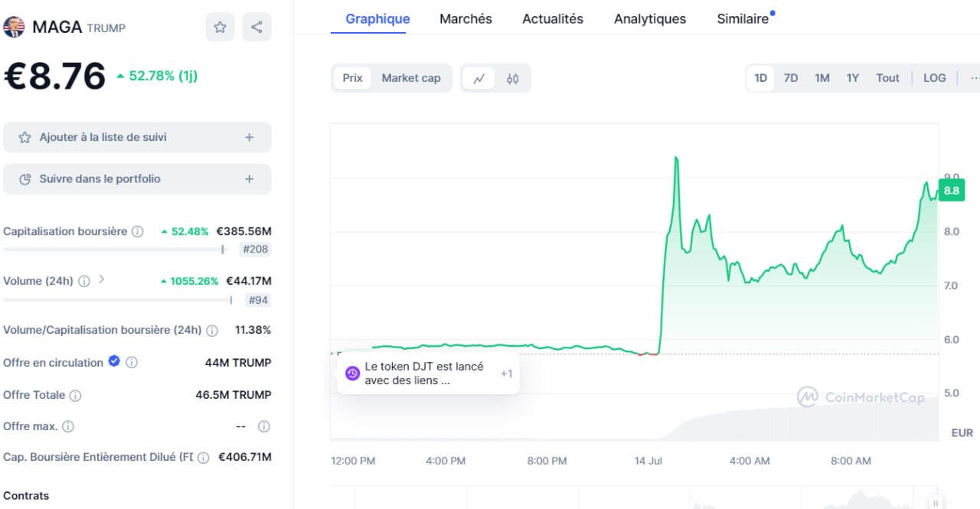980x509 pixels.
Task: Click the share icon near MAGA title
Action: (256, 28)
